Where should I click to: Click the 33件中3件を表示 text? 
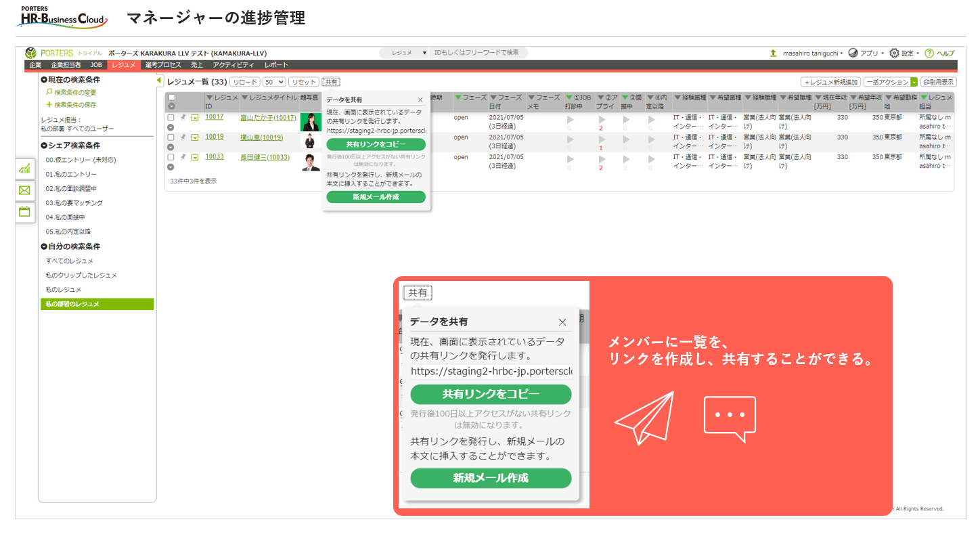tap(194, 181)
